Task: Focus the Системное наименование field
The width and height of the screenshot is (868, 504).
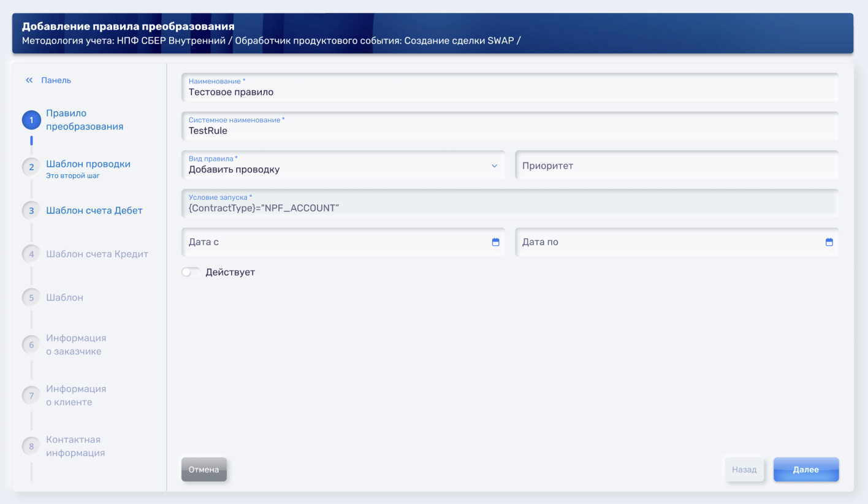Action: click(x=510, y=126)
